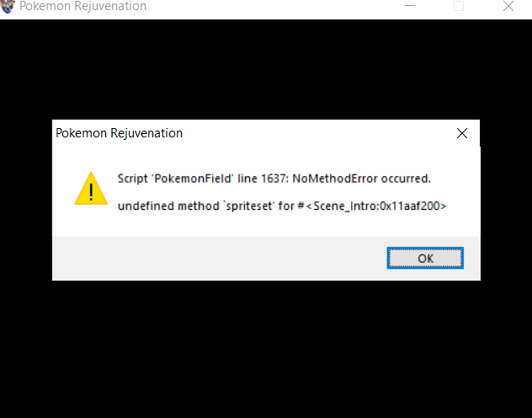The height and width of the screenshot is (418, 532).
Task: Click the 'line 1637' text in the message
Action: coord(262,179)
